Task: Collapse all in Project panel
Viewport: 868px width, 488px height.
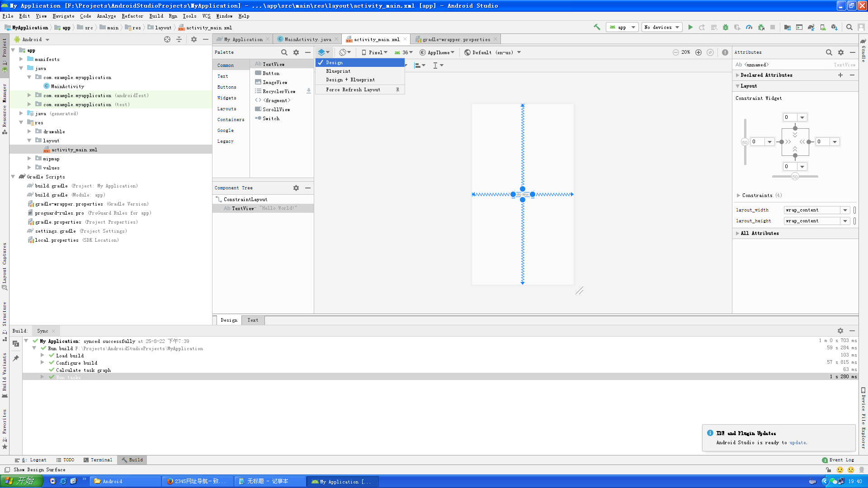Action: [x=179, y=39]
